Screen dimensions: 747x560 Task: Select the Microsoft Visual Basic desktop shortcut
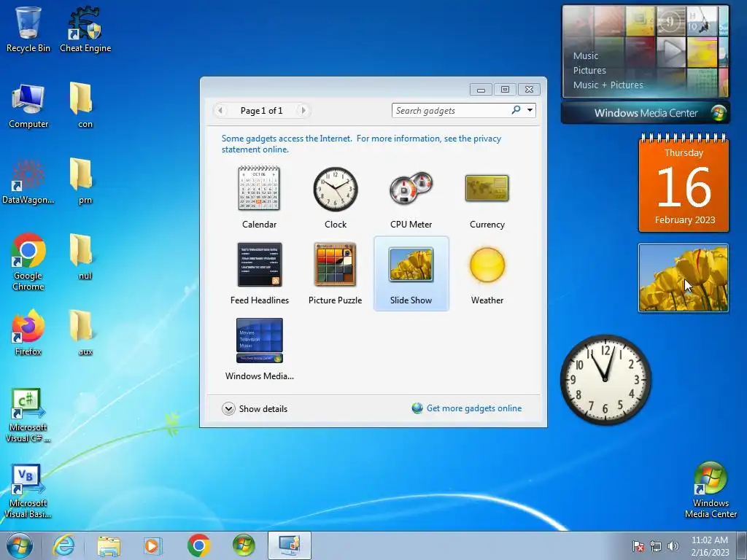[28, 490]
